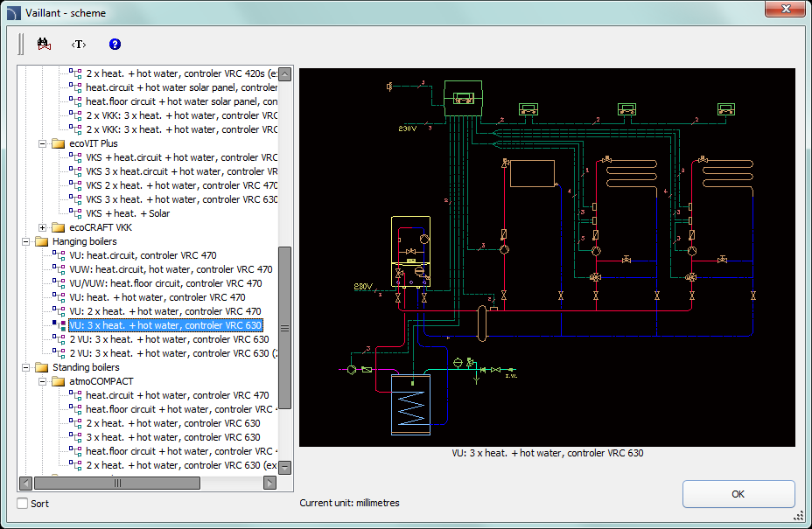Click the Hanging boilers folder icon
The width and height of the screenshot is (812, 529).
click(41, 241)
